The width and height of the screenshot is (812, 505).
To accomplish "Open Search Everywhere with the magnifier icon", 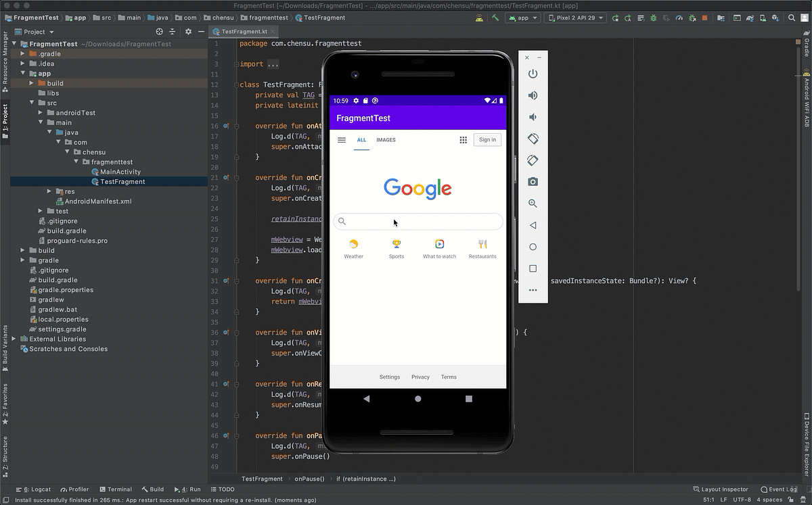I will pos(791,18).
